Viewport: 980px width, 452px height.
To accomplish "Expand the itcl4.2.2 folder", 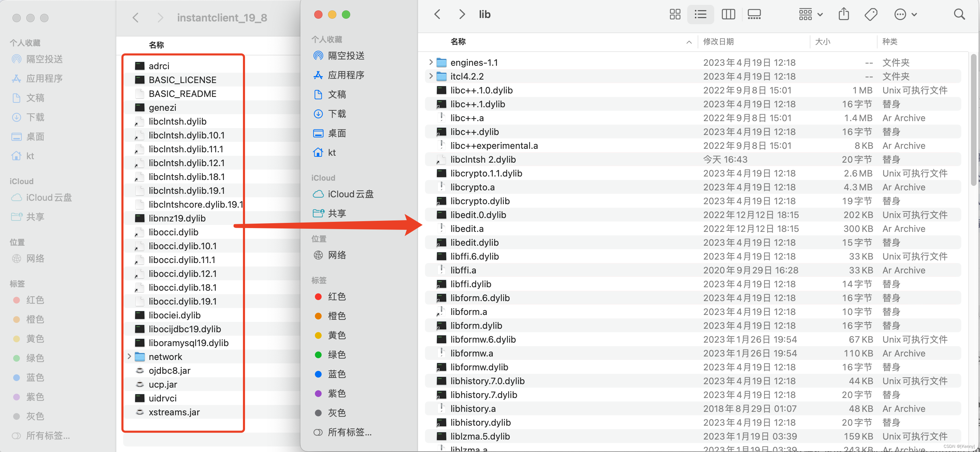I will point(430,76).
